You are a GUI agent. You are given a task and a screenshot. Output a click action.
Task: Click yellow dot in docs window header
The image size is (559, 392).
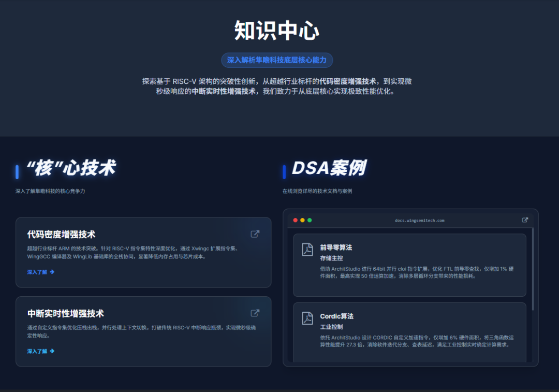[x=302, y=220]
